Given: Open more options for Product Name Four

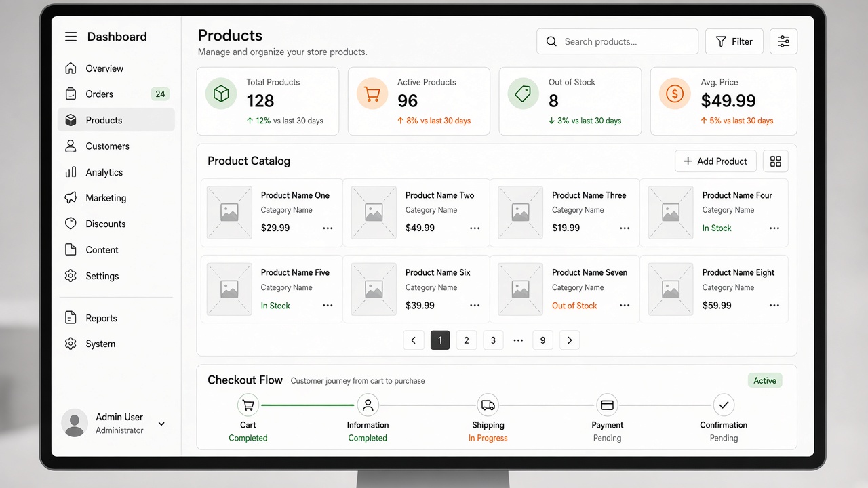Looking at the screenshot, I should (x=774, y=228).
